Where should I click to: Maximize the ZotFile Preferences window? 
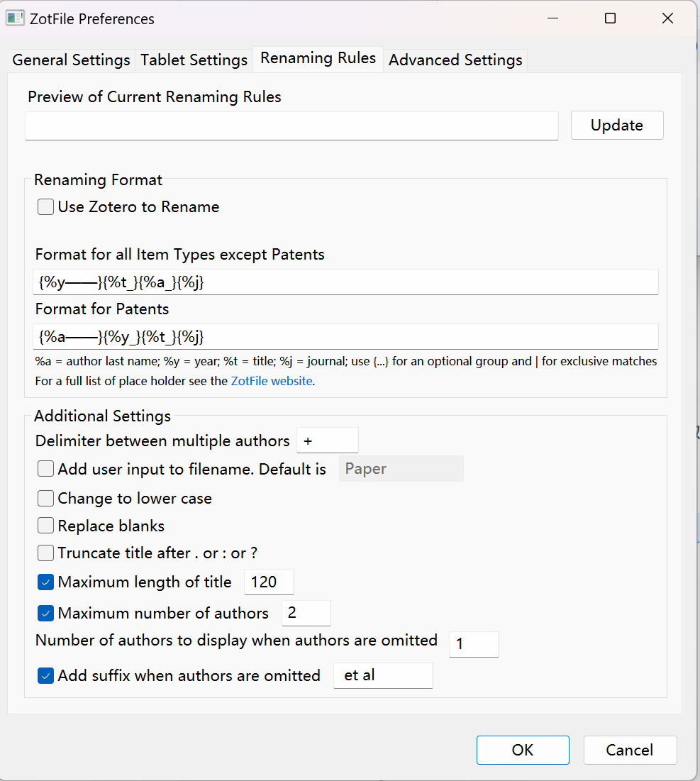pos(610,18)
